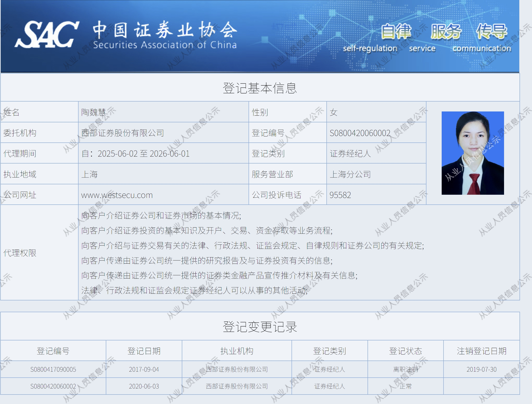Click the 注销登记日期 column header
Image resolution: width=532 pixels, height=404 pixels.
pyautogui.click(x=481, y=351)
